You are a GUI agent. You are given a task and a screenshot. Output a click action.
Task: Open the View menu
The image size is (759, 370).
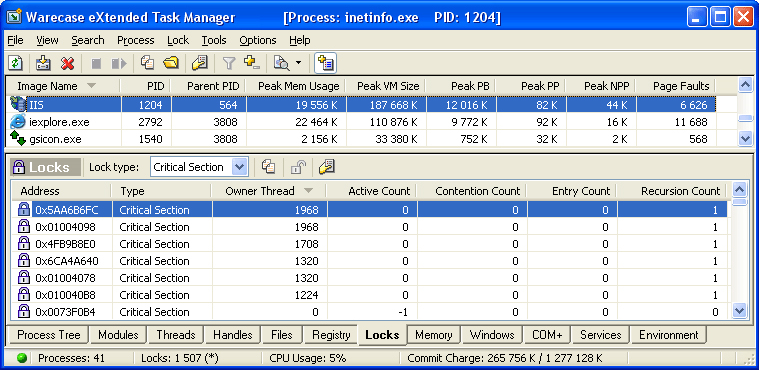47,40
